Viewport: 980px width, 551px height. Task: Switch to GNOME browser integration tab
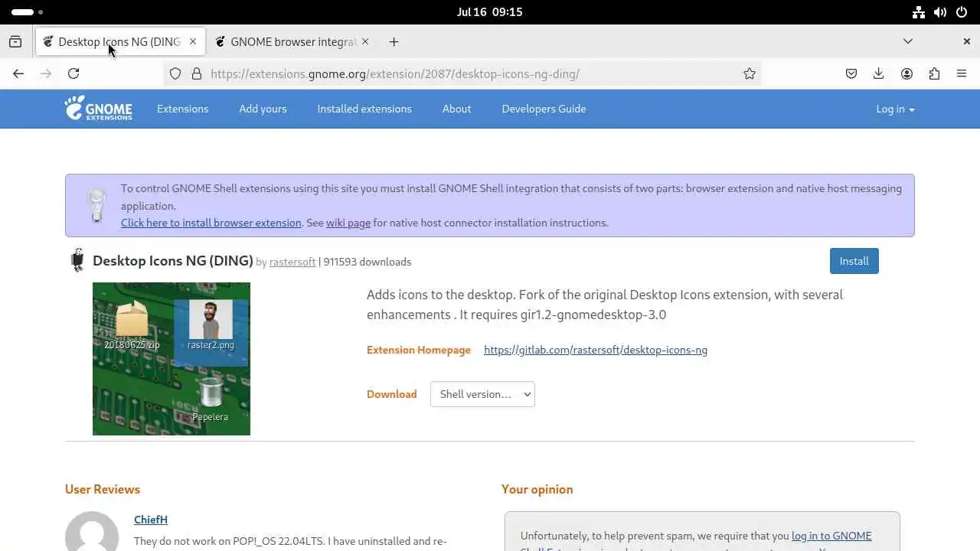coord(293,41)
